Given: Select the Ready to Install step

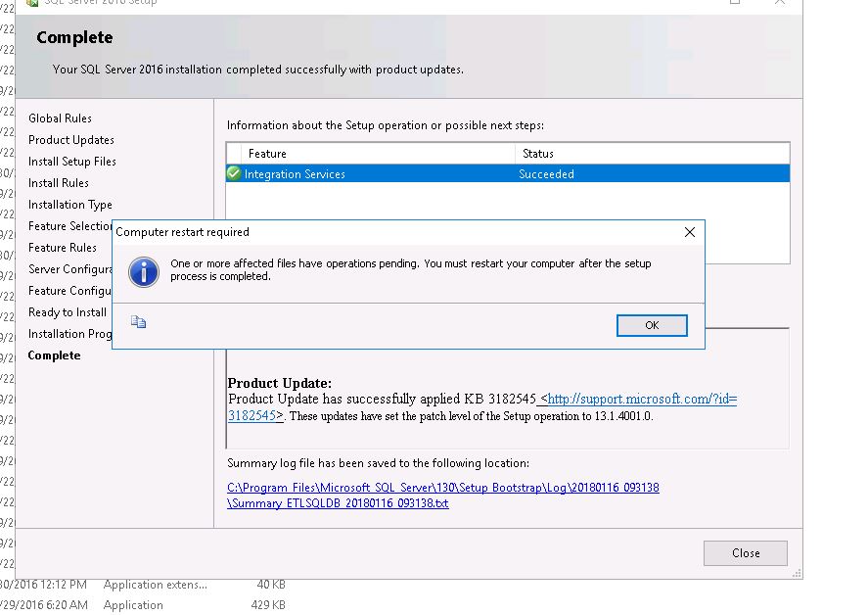Looking at the screenshot, I should tap(67, 312).
